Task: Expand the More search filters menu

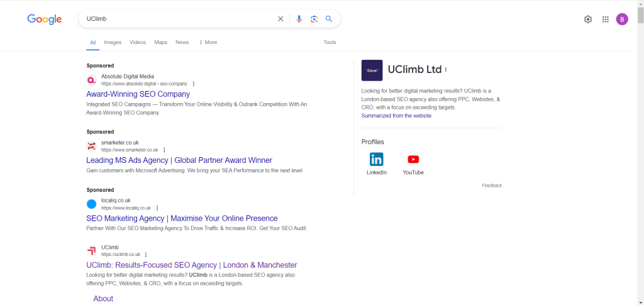Action: pos(208,42)
